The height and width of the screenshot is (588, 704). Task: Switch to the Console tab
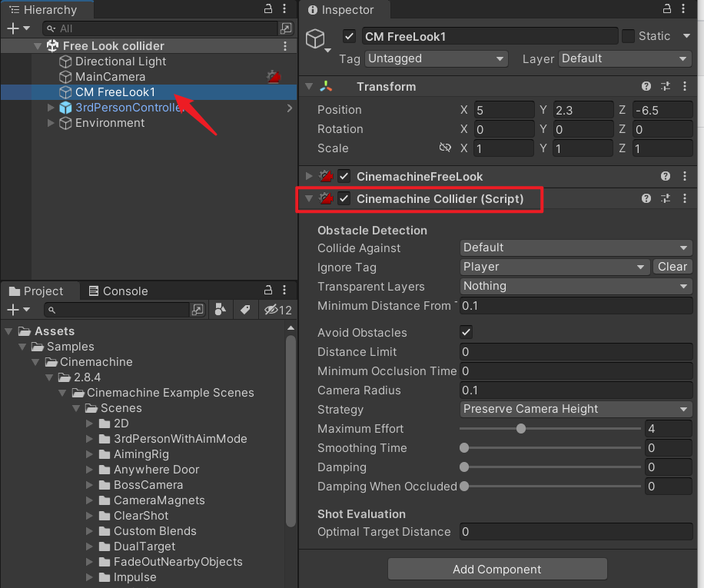point(118,291)
